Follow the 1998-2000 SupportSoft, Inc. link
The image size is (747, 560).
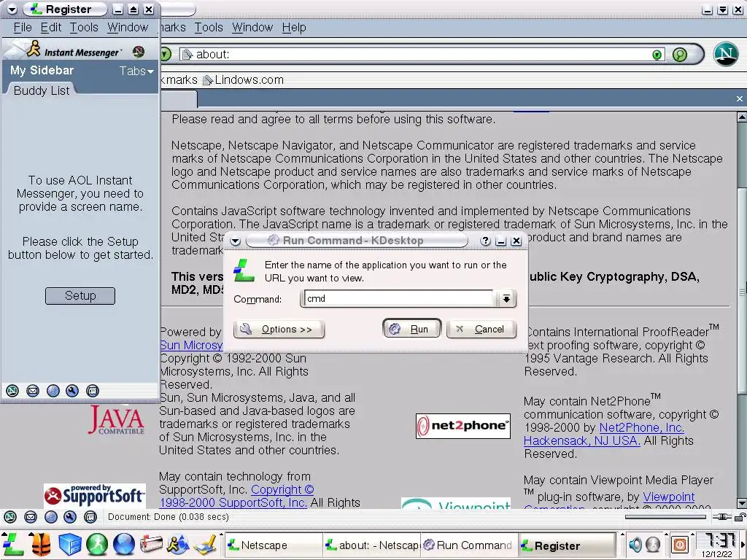(x=233, y=502)
